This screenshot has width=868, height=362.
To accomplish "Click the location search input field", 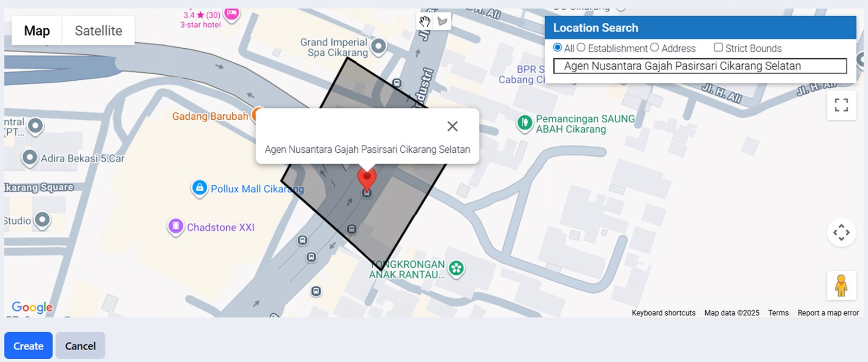I will pyautogui.click(x=699, y=66).
